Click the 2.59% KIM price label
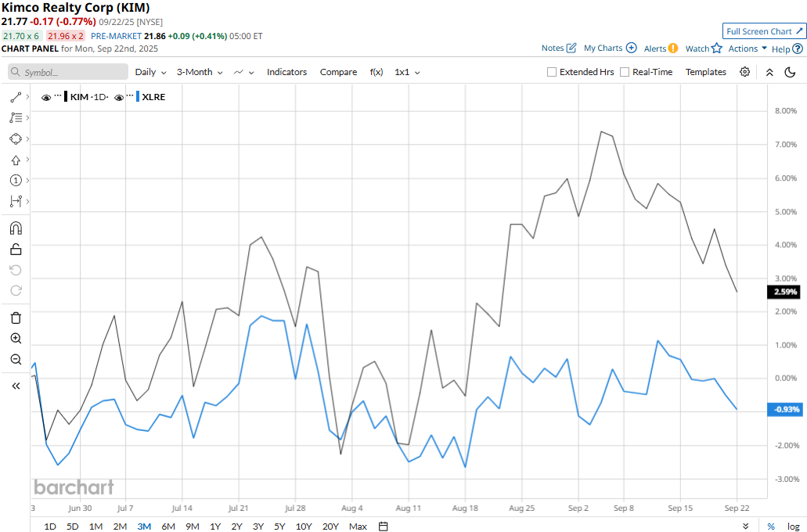Image resolution: width=807 pixels, height=532 pixels. pos(784,292)
